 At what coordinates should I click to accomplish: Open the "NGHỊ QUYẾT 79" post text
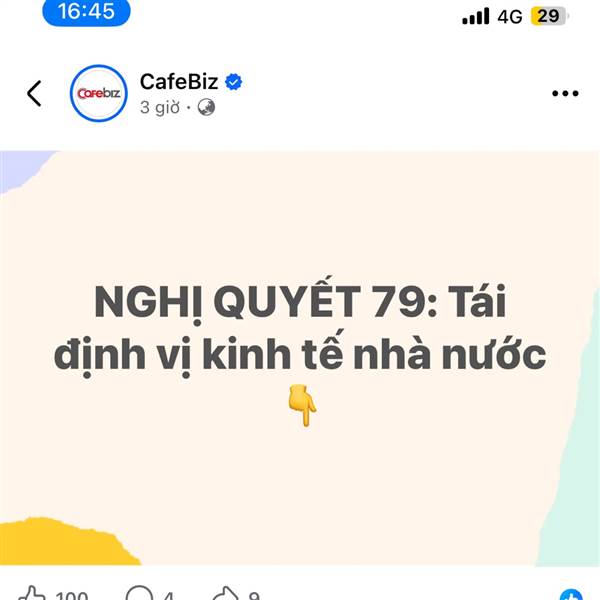click(x=300, y=327)
